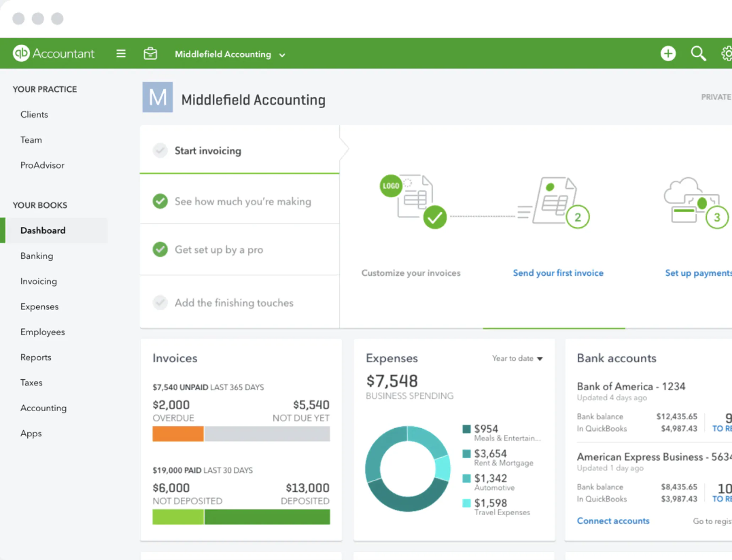Open the search tool
732x560 pixels.
698,53
